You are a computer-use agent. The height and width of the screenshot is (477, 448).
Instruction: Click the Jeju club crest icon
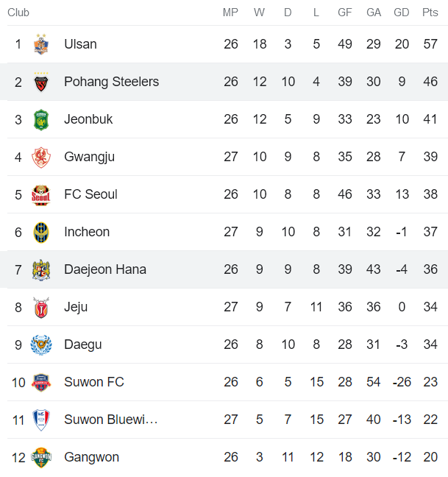tap(40, 307)
